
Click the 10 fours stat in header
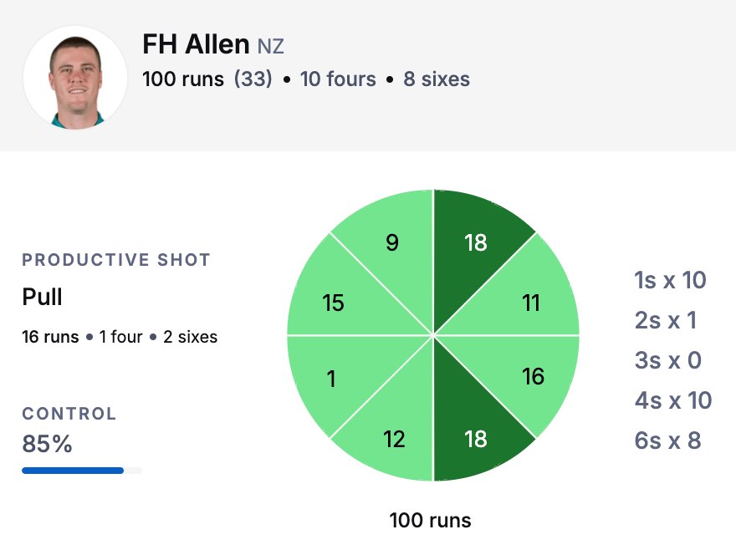[x=338, y=79]
